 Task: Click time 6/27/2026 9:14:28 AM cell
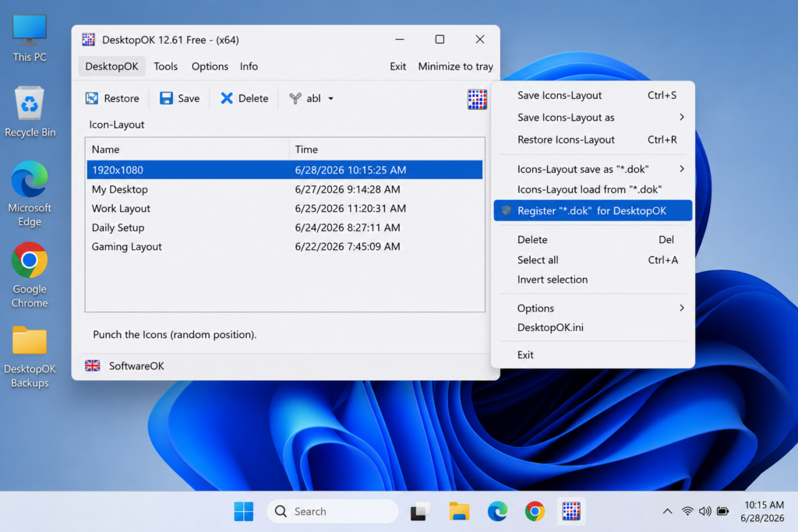coord(348,189)
